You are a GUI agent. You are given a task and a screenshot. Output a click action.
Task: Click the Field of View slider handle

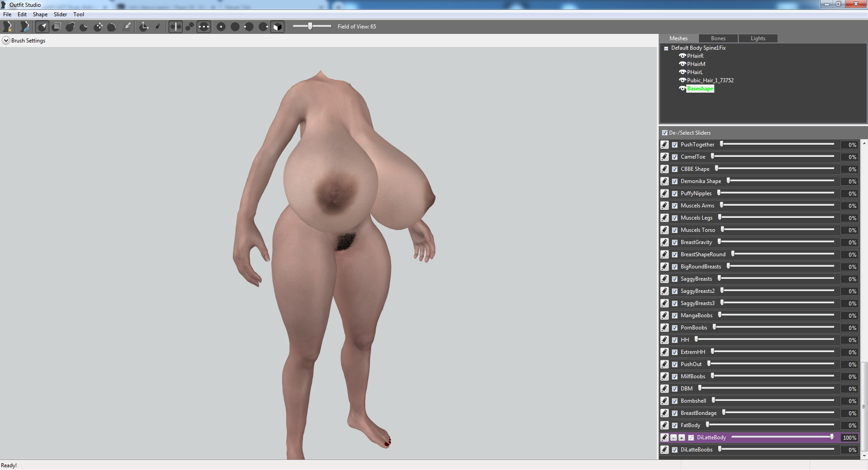point(310,26)
